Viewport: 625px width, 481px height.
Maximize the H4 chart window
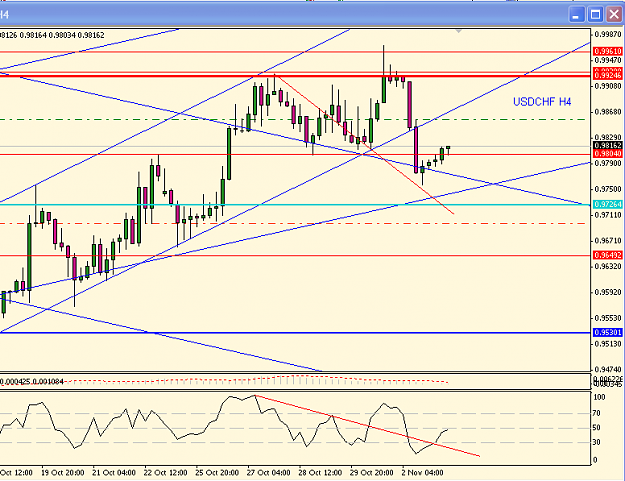pyautogui.click(x=596, y=15)
